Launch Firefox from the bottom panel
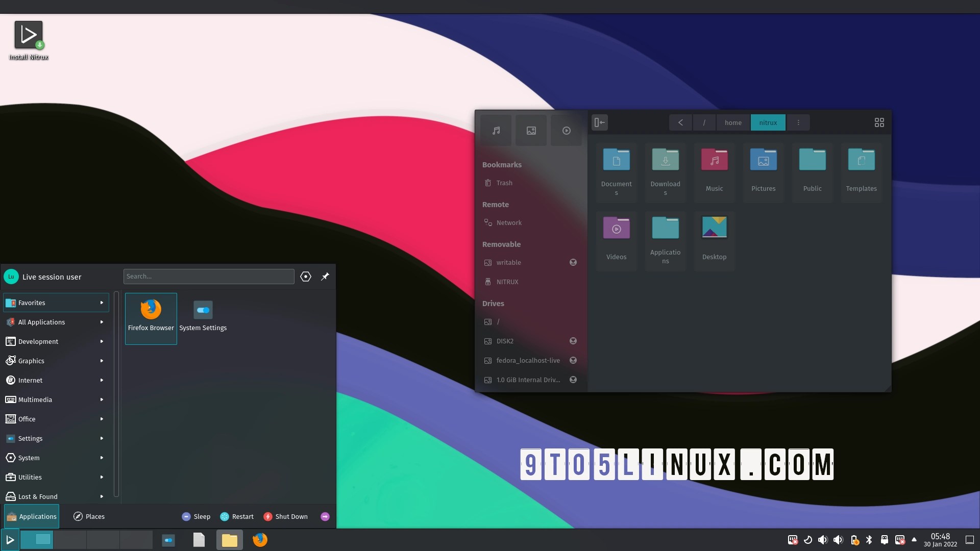The width and height of the screenshot is (980, 551). click(x=260, y=540)
